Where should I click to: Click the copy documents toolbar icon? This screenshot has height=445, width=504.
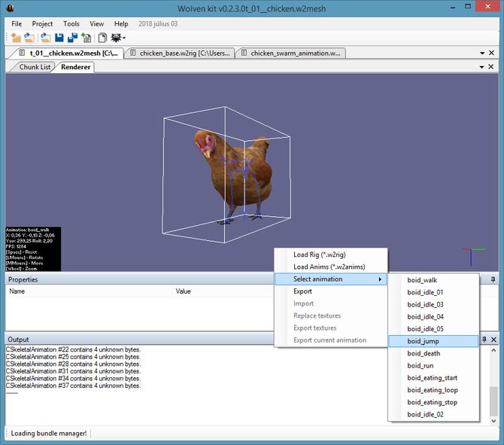point(102,38)
